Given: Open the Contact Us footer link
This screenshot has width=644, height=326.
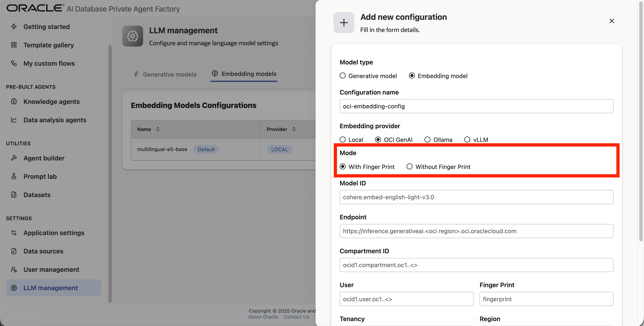Looking at the screenshot, I should (x=296, y=317).
